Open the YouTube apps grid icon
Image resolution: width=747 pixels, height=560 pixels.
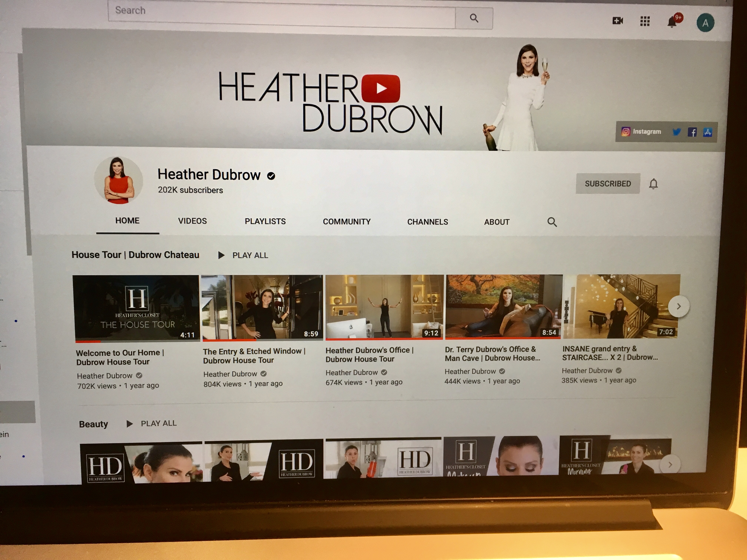[645, 22]
